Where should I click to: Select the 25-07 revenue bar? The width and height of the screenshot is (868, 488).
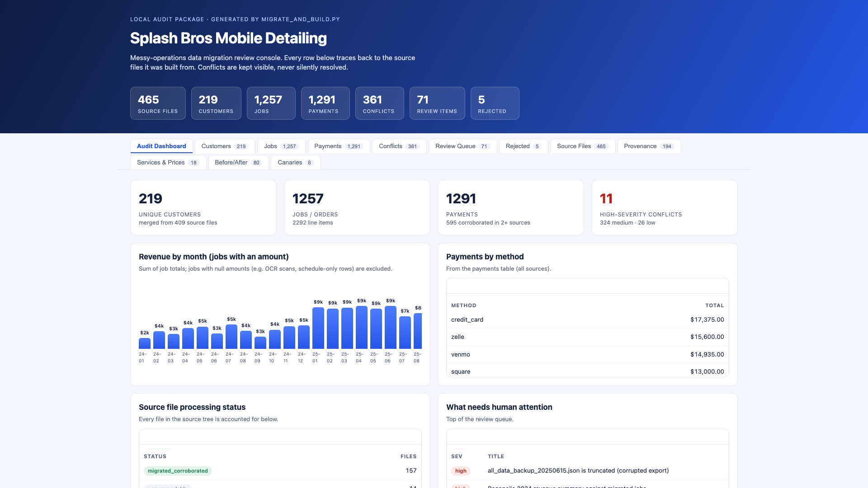[405, 332]
